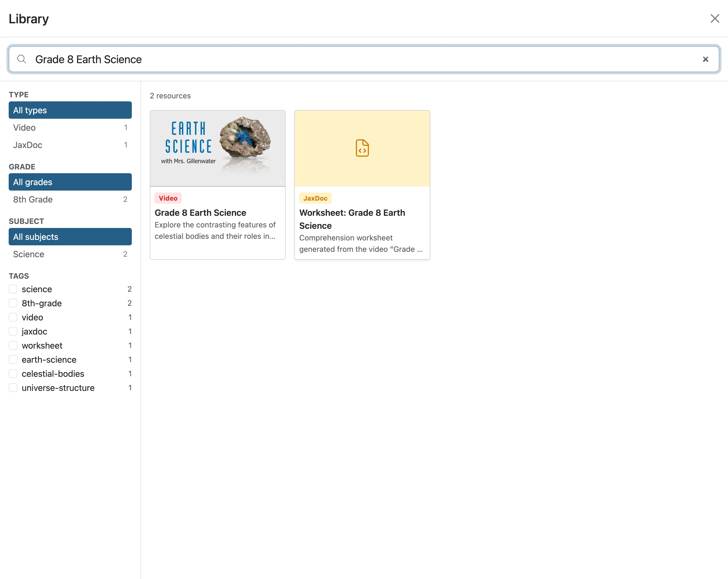Click the TYPE section heading

point(18,95)
